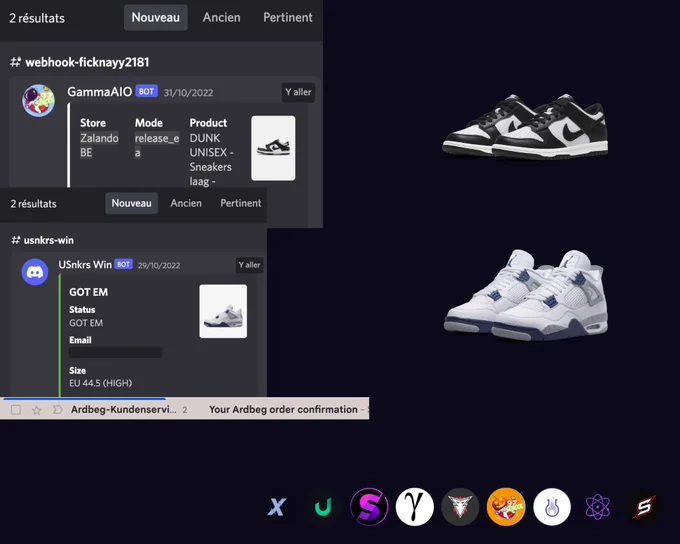Click the EU 44.5 (HIGH) size value
The height and width of the screenshot is (544, 680).
tap(101, 383)
